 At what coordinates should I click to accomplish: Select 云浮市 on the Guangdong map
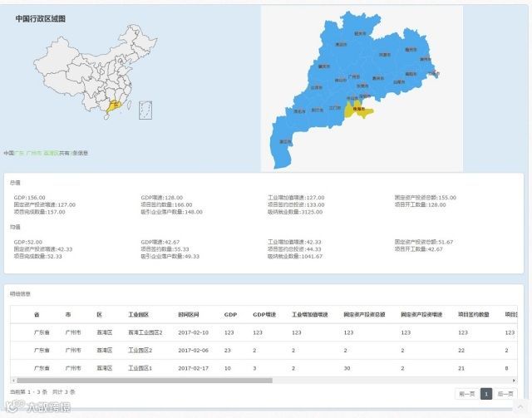[x=316, y=87]
